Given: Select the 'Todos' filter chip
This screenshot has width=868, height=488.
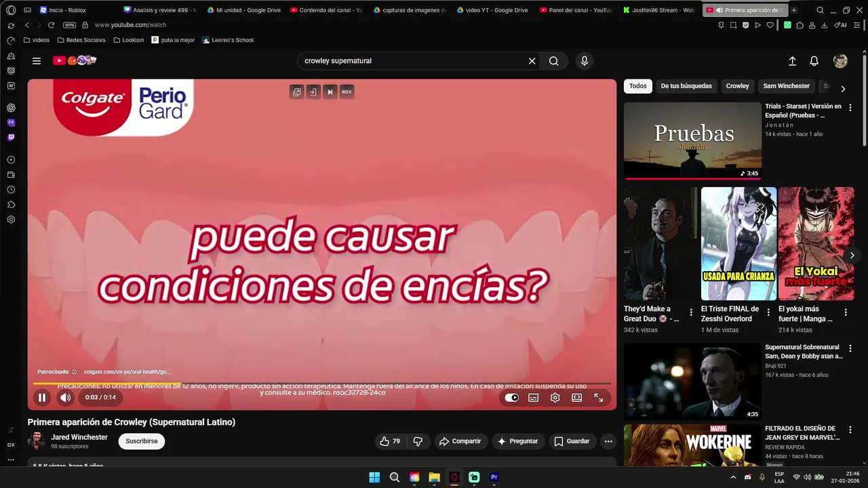Looking at the screenshot, I should pyautogui.click(x=638, y=86).
